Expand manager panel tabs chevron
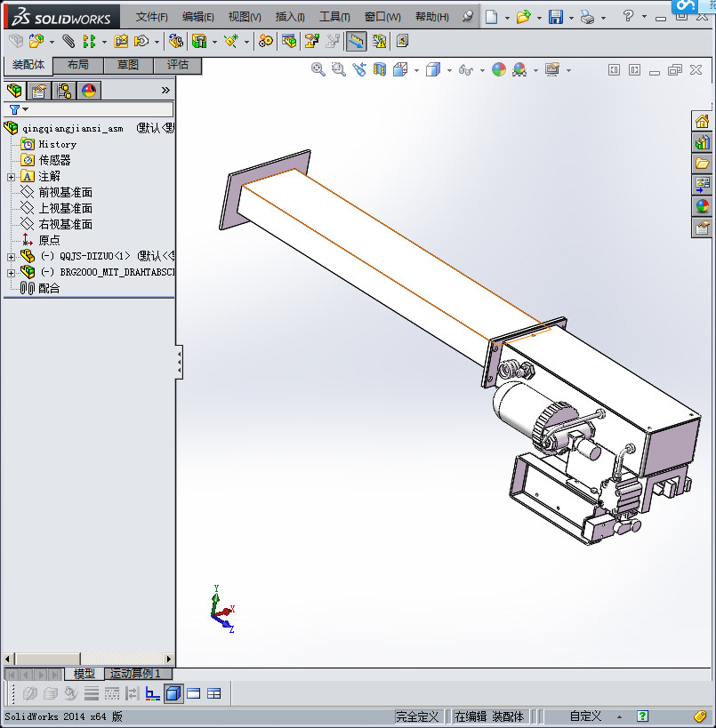The height and width of the screenshot is (728, 716). click(x=165, y=90)
